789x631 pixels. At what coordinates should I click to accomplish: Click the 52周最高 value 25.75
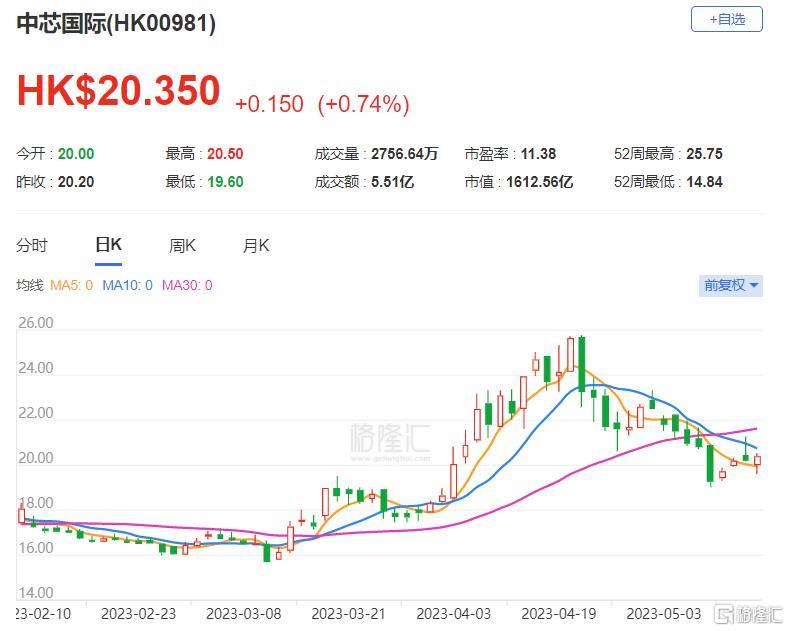[704, 153]
